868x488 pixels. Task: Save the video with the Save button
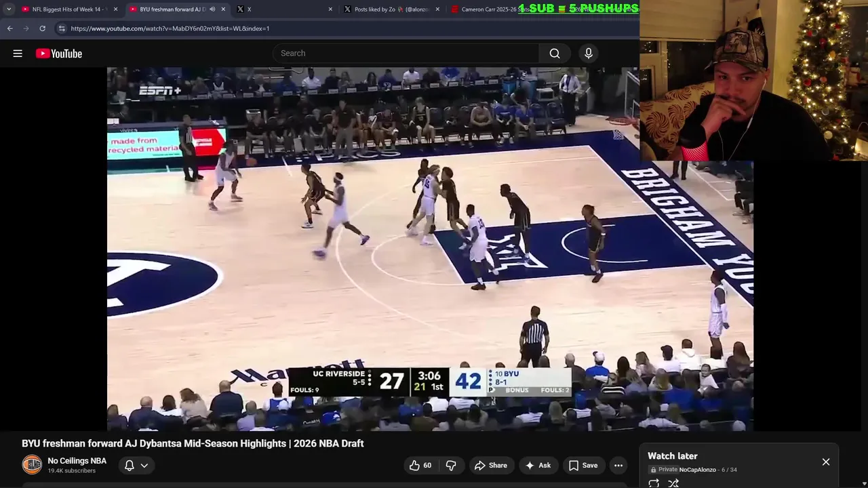[x=583, y=465]
